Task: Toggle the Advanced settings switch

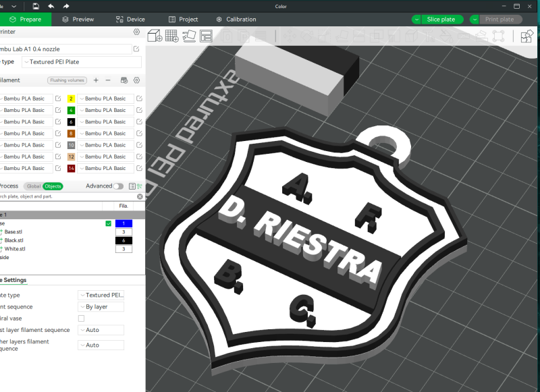Action: click(x=118, y=186)
